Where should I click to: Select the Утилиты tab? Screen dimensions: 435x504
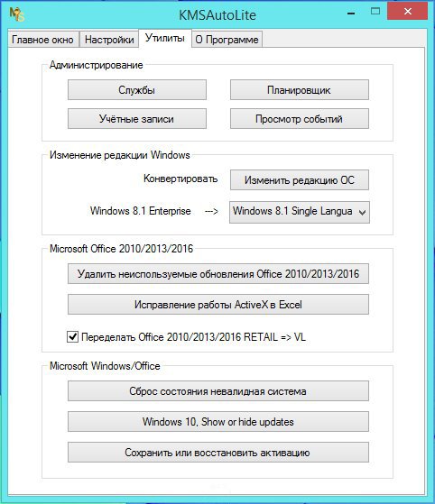pos(165,38)
